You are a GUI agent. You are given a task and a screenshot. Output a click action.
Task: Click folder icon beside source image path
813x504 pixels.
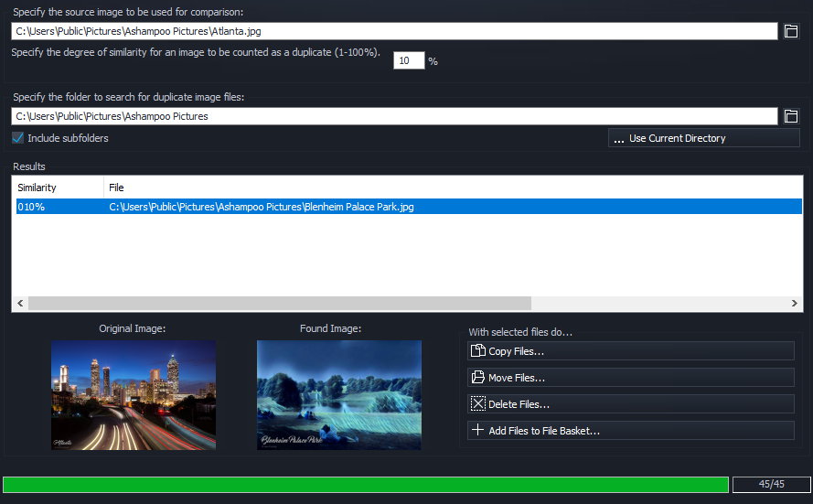pos(791,32)
